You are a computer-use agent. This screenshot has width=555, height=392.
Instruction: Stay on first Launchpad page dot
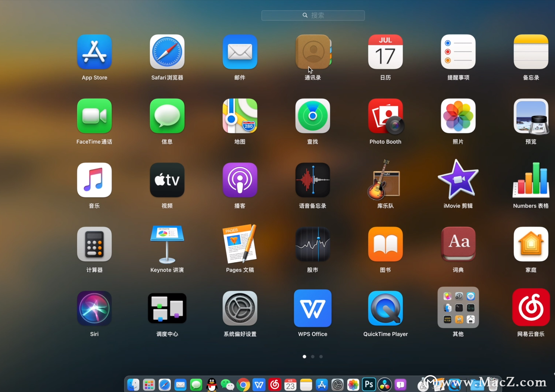point(304,356)
